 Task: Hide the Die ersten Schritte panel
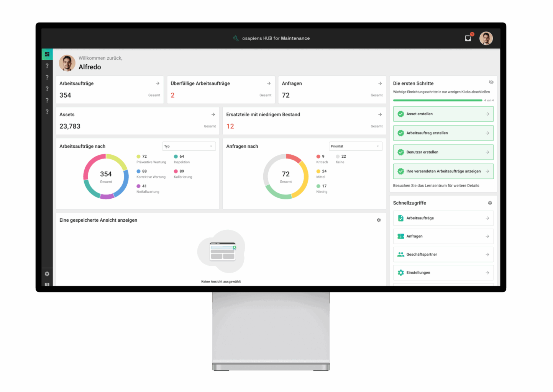[x=491, y=82]
